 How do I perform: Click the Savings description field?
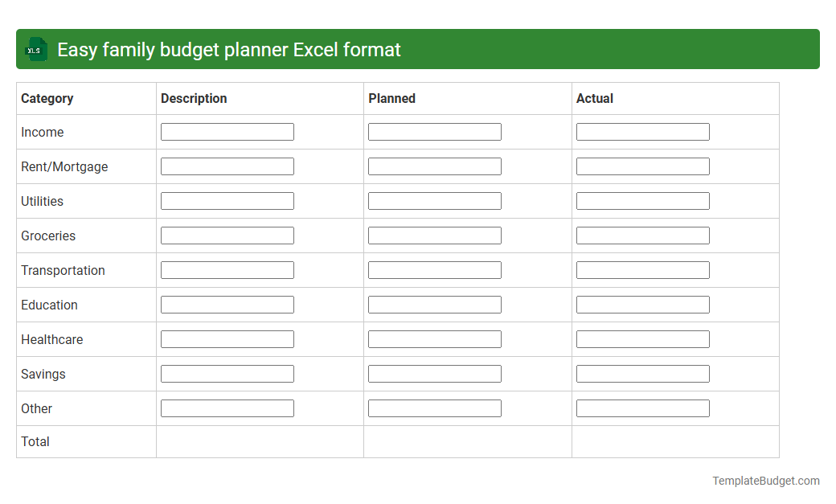point(227,373)
